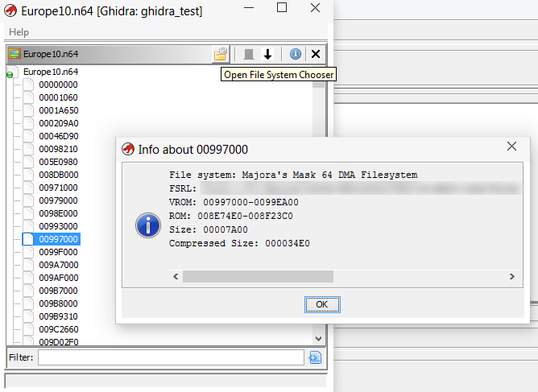Click the VROM: 00997000-0099EA00 line

(x=234, y=202)
